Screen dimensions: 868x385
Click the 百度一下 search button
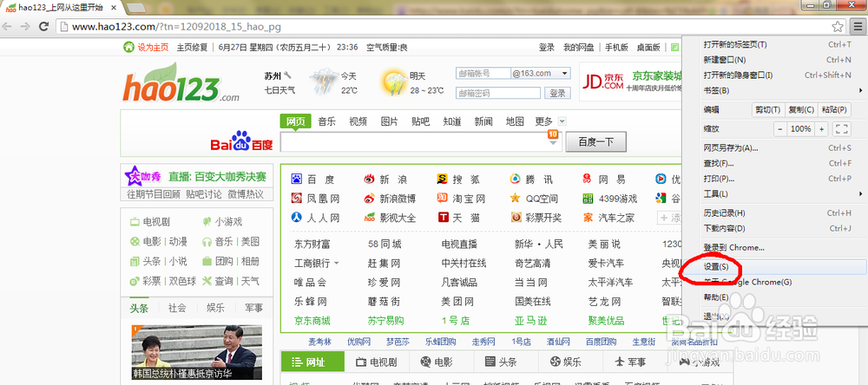[x=595, y=141]
